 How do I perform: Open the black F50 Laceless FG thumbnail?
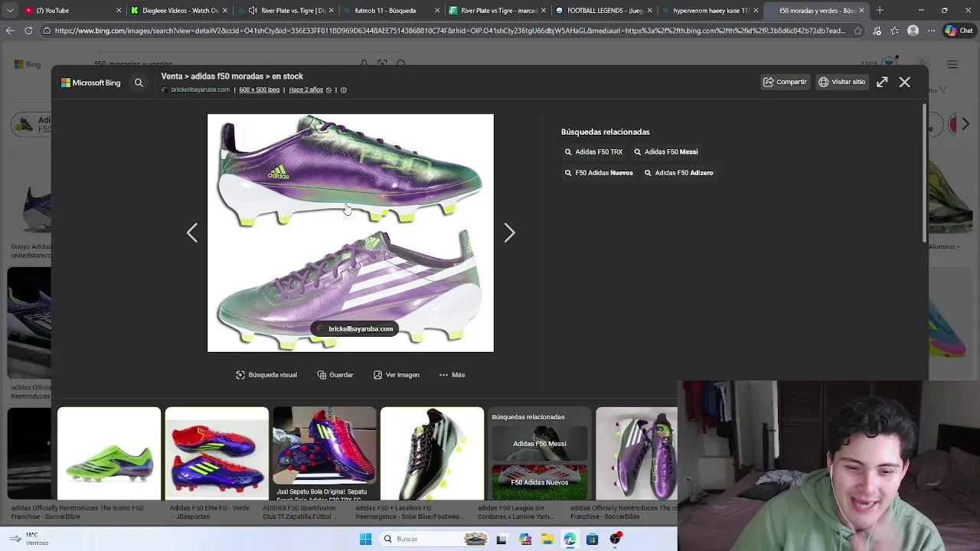[x=432, y=454]
